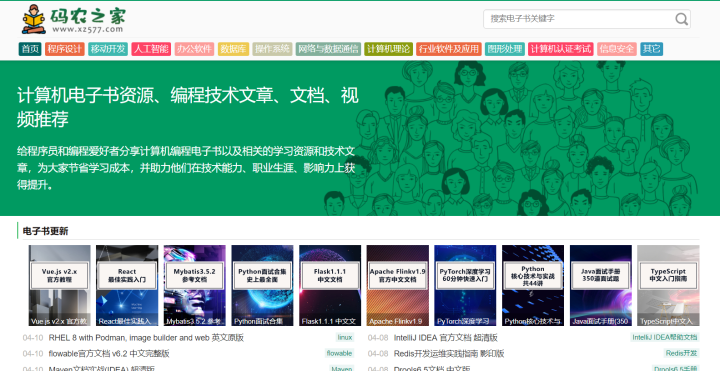Open the 计算机理论 category

click(x=388, y=49)
